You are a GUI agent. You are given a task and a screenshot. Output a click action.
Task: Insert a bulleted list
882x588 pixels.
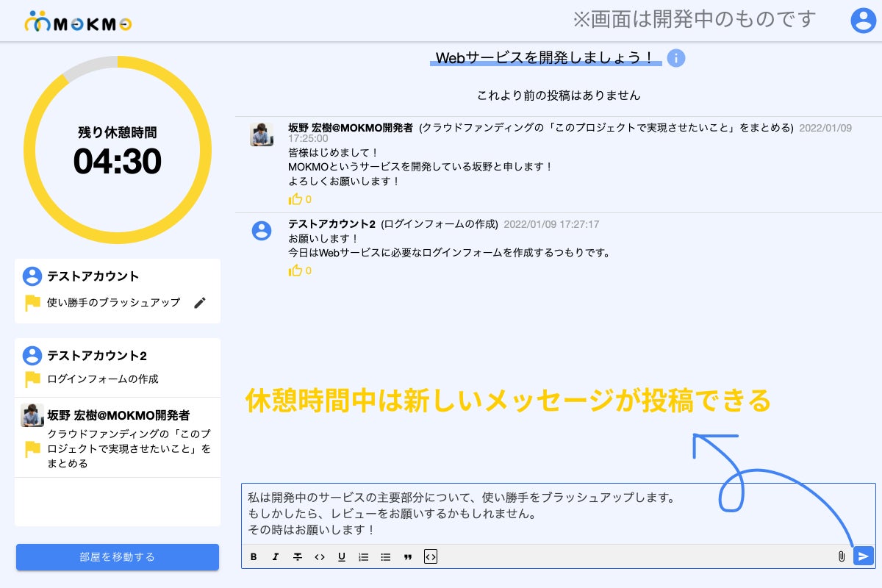(x=386, y=557)
